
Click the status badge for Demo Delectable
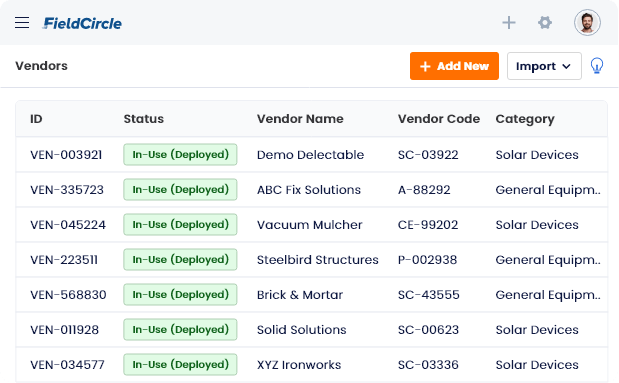[x=180, y=154]
